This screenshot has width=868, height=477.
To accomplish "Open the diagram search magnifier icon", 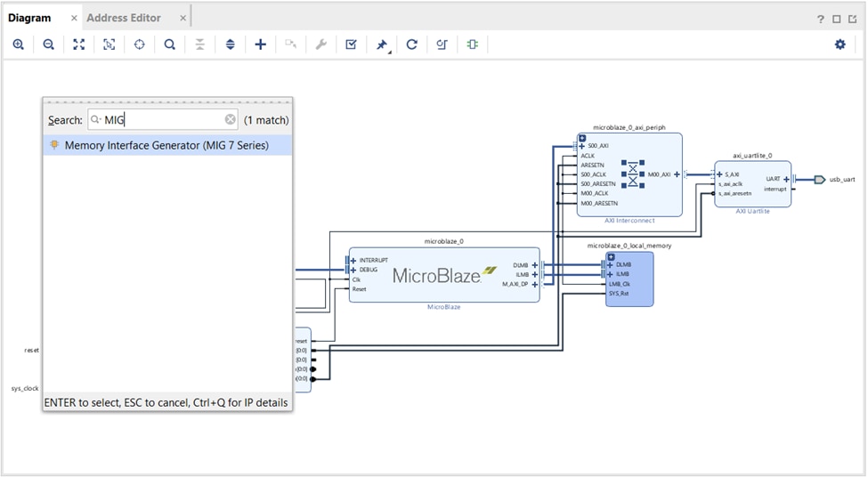I will pos(170,44).
